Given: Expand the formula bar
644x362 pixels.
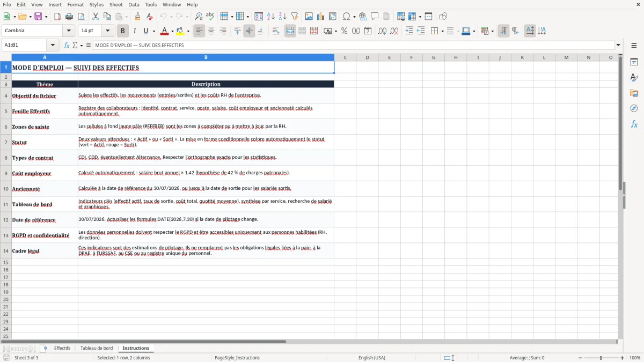Looking at the screenshot, I should pyautogui.click(x=618, y=46).
